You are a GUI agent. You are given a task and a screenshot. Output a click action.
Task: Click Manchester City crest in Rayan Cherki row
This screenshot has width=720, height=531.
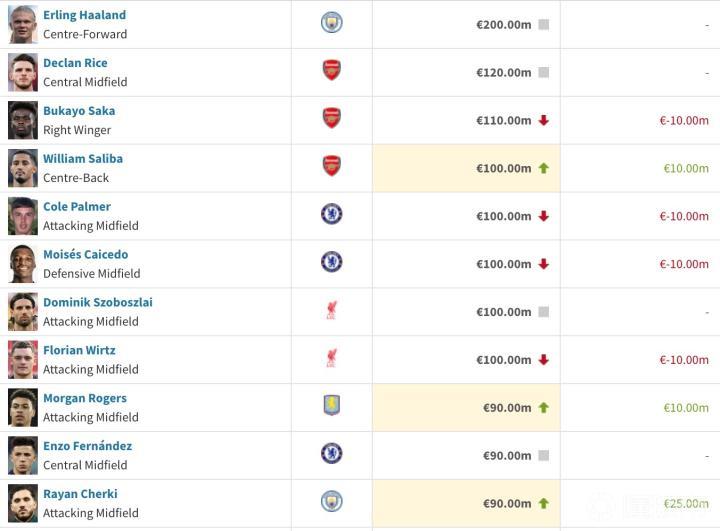click(332, 501)
